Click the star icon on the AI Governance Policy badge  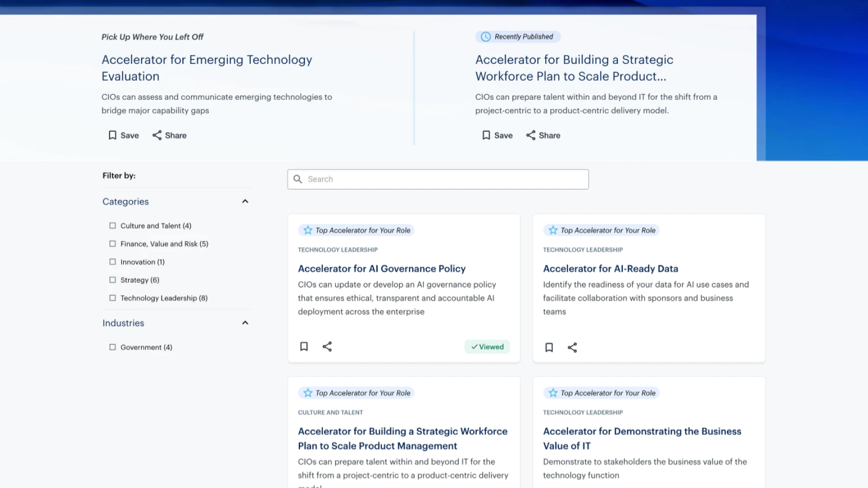click(307, 229)
